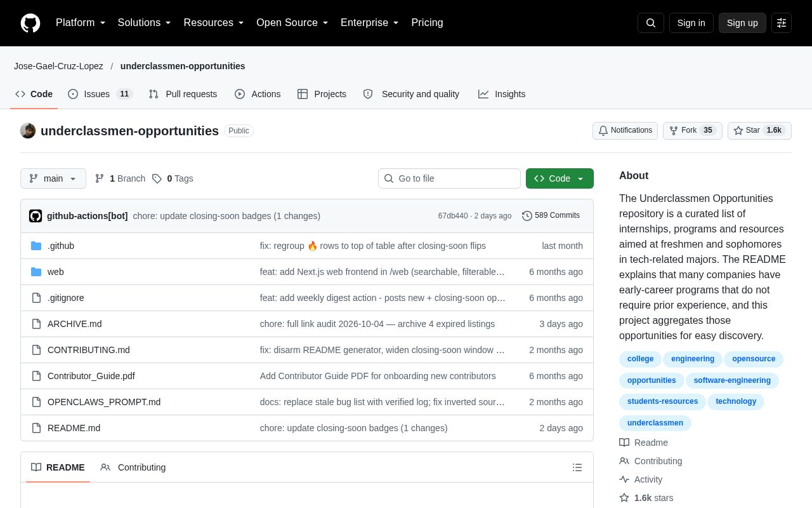Open the software-engineering topic tag

[732, 380]
